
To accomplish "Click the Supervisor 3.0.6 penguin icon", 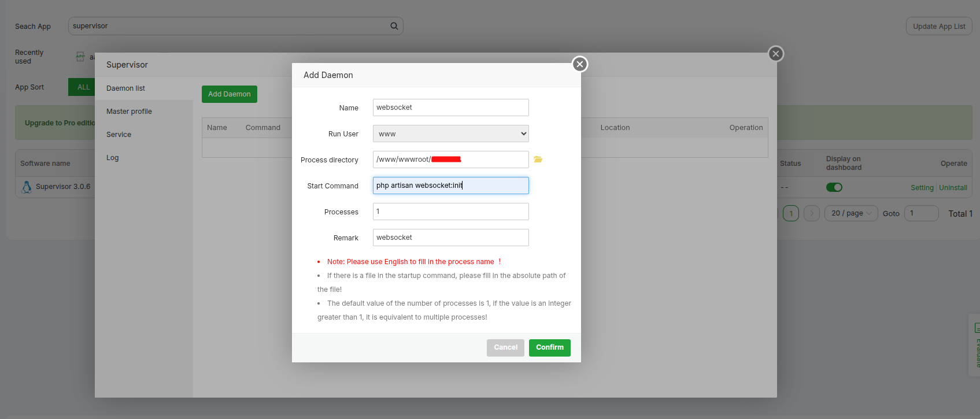I will (27, 187).
